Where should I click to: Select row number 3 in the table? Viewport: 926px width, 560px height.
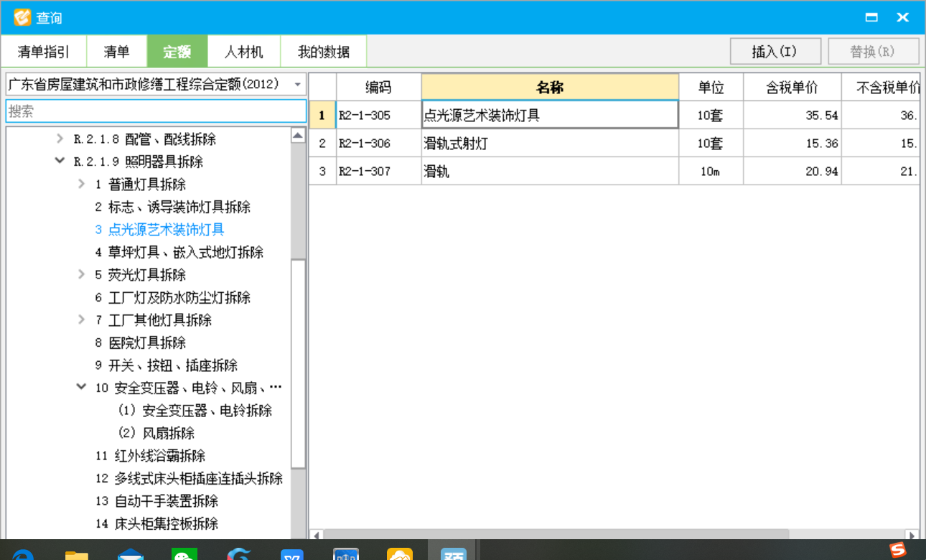322,171
